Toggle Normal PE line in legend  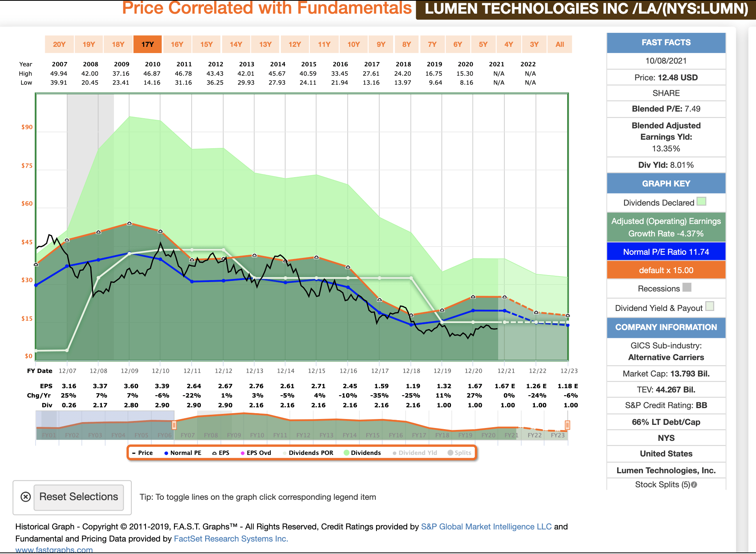(183, 453)
